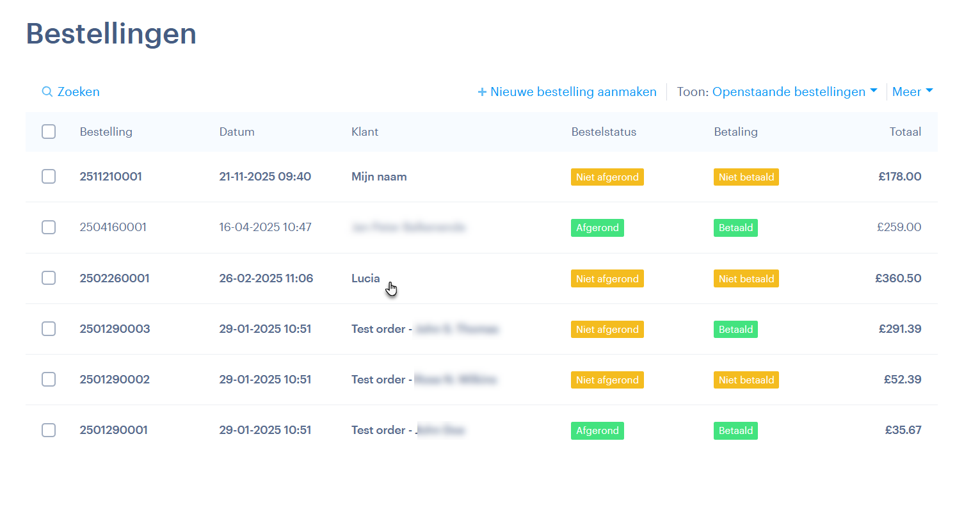Viewport: 980px width, 514px height.
Task: Click the plus icon for new order
Action: pyautogui.click(x=482, y=92)
